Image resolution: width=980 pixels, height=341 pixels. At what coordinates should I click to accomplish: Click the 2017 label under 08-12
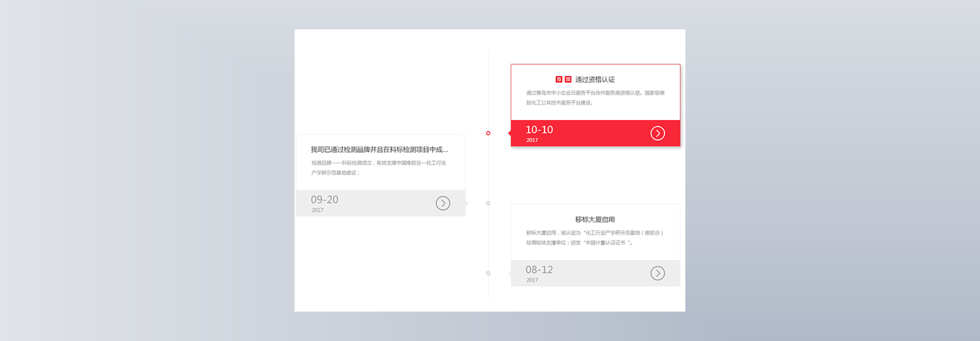pos(532,280)
